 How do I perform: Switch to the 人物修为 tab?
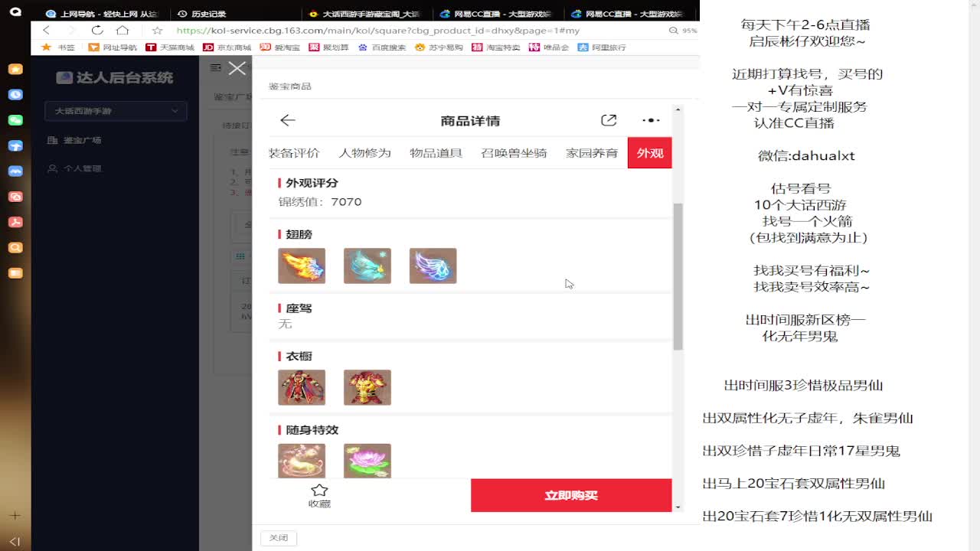[x=365, y=153]
